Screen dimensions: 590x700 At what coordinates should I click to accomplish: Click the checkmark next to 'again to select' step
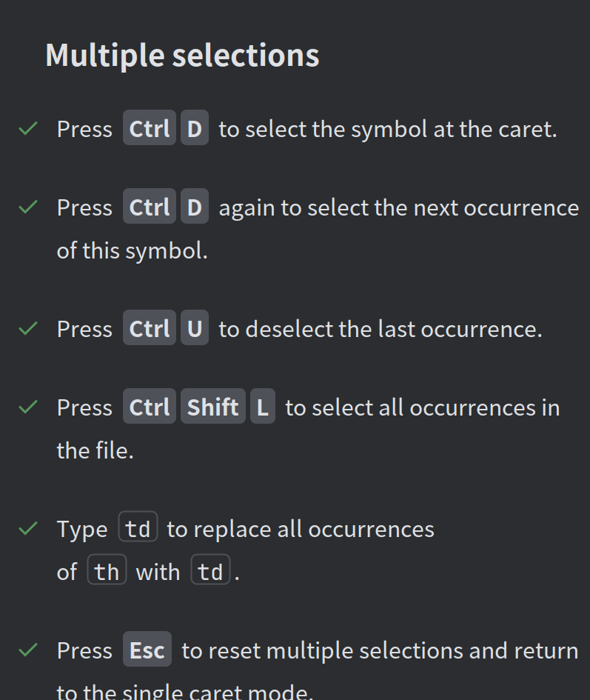point(28,207)
